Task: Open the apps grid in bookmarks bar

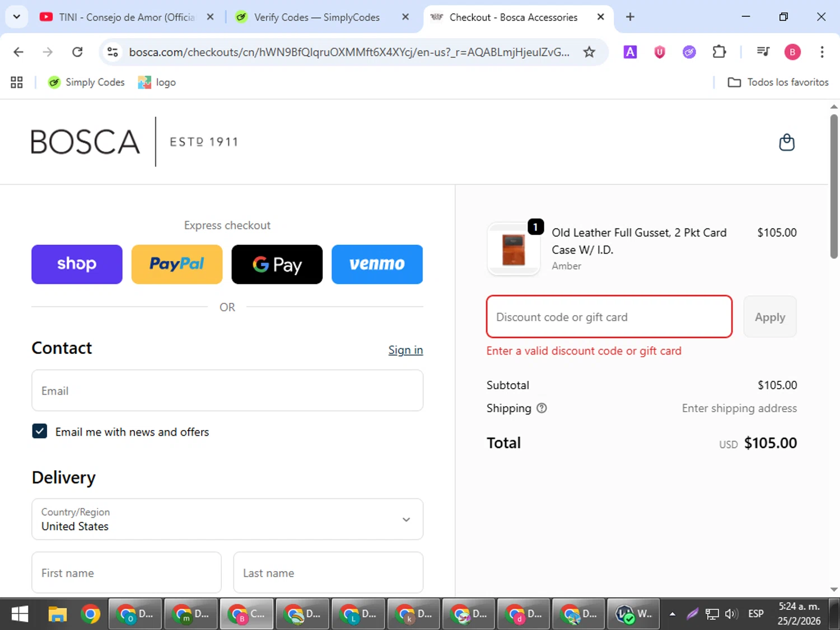Action: [17, 82]
